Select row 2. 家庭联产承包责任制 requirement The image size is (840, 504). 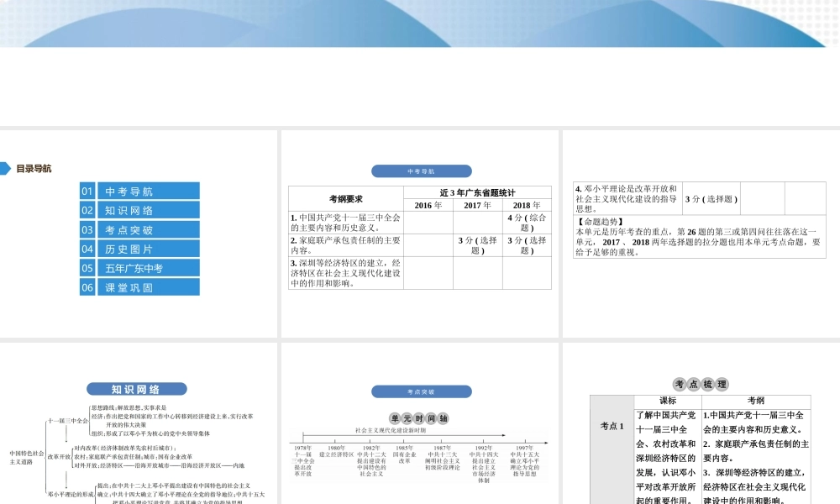(346, 245)
